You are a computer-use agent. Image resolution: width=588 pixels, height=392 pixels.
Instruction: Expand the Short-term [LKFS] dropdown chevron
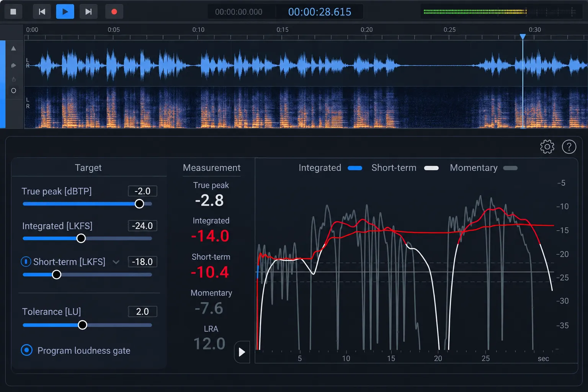116,262
